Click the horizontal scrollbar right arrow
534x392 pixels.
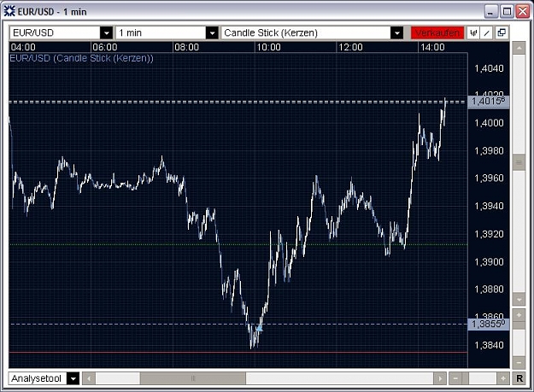point(440,378)
